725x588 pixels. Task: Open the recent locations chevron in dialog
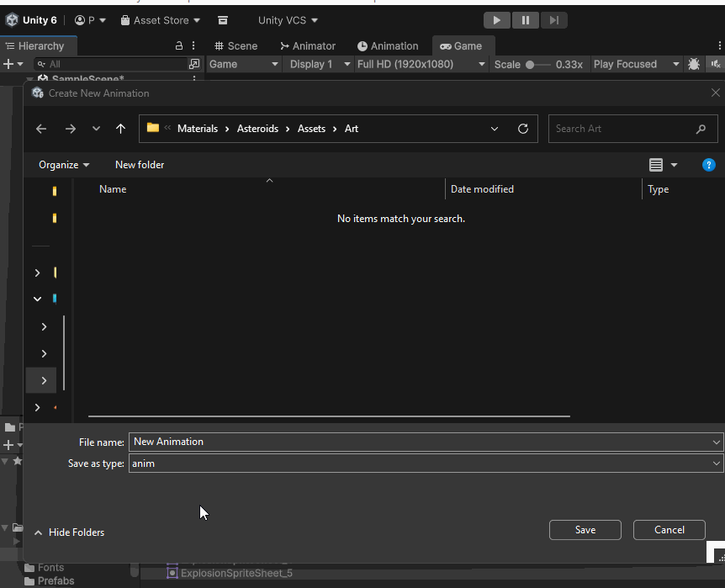[96, 128]
